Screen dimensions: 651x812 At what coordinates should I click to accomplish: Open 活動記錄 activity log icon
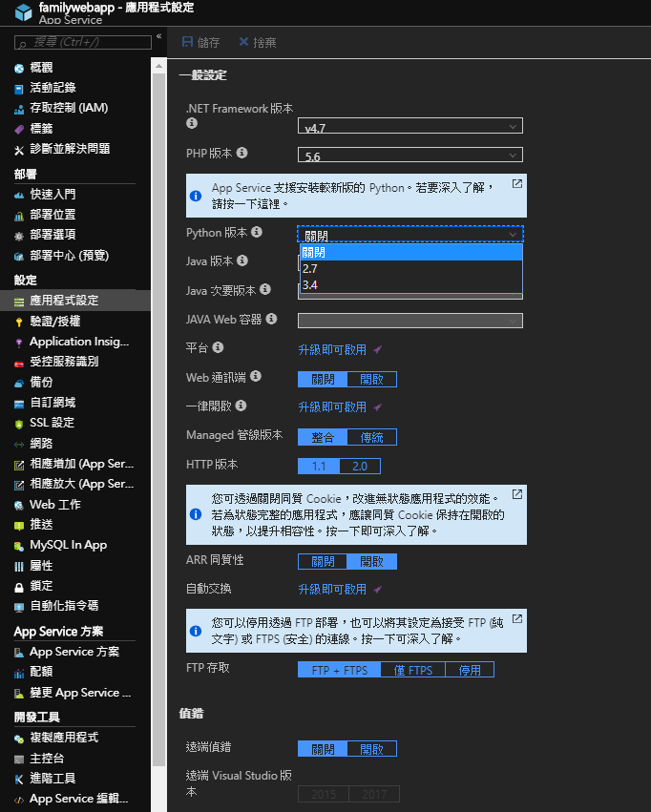coord(19,89)
